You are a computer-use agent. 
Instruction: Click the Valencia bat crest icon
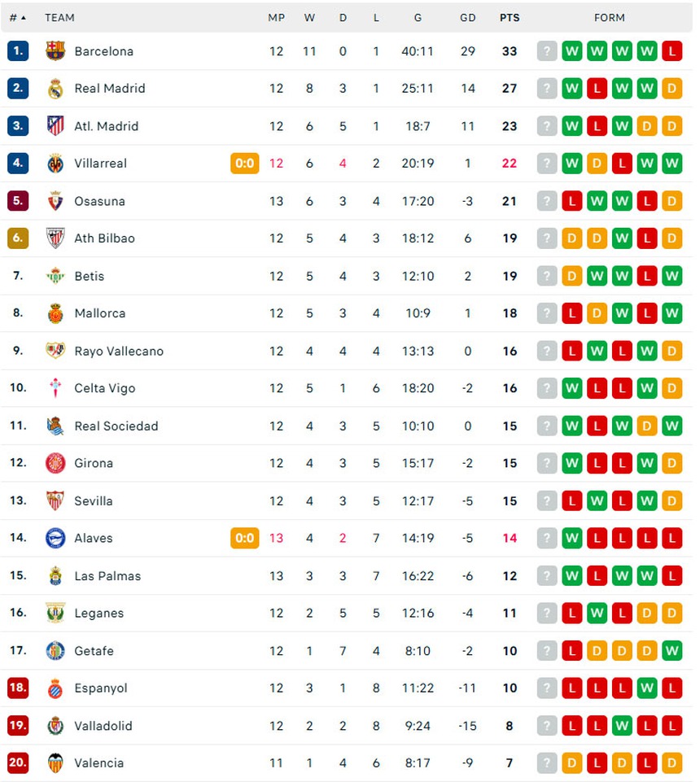pos(55,763)
